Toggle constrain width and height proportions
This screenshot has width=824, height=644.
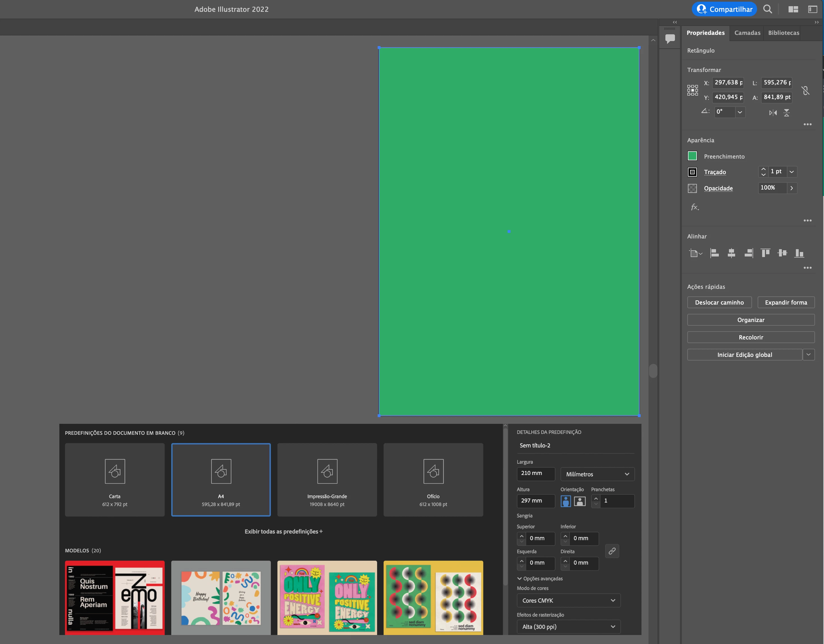pyautogui.click(x=805, y=91)
